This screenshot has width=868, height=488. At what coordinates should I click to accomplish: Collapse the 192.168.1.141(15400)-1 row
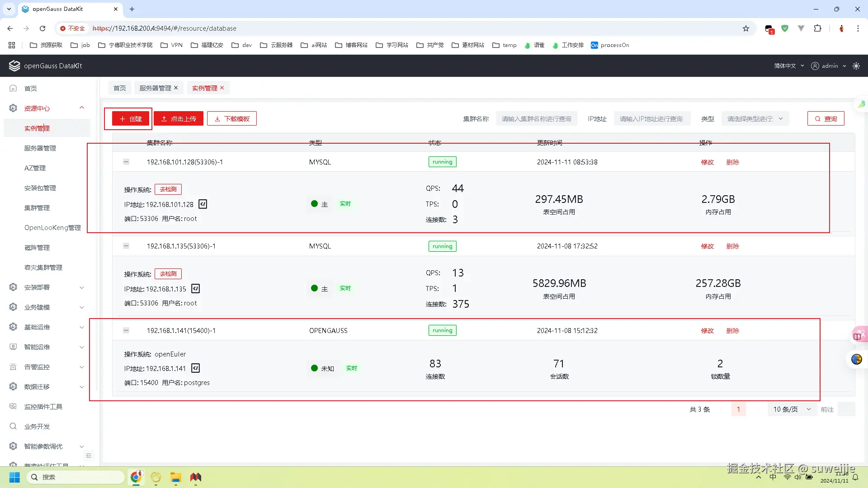[126, 331]
